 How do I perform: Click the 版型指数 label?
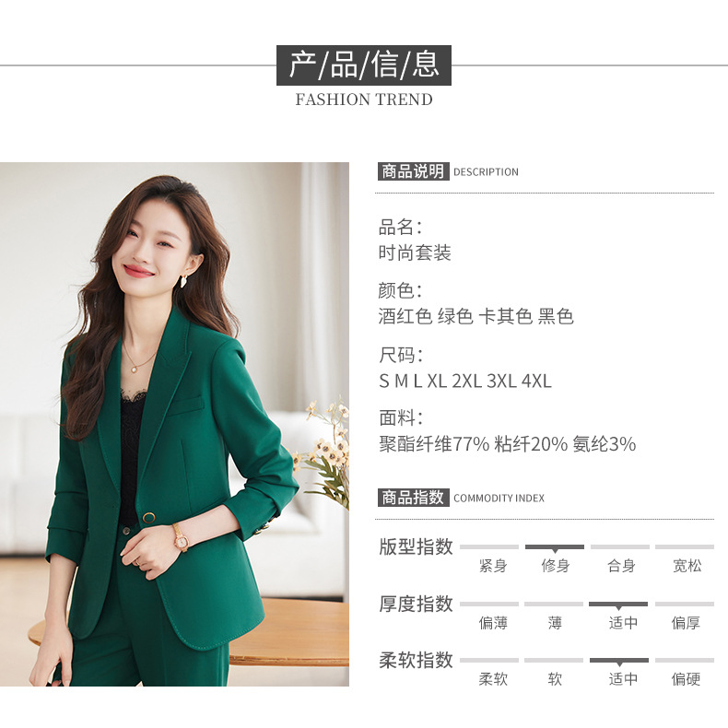416,547
